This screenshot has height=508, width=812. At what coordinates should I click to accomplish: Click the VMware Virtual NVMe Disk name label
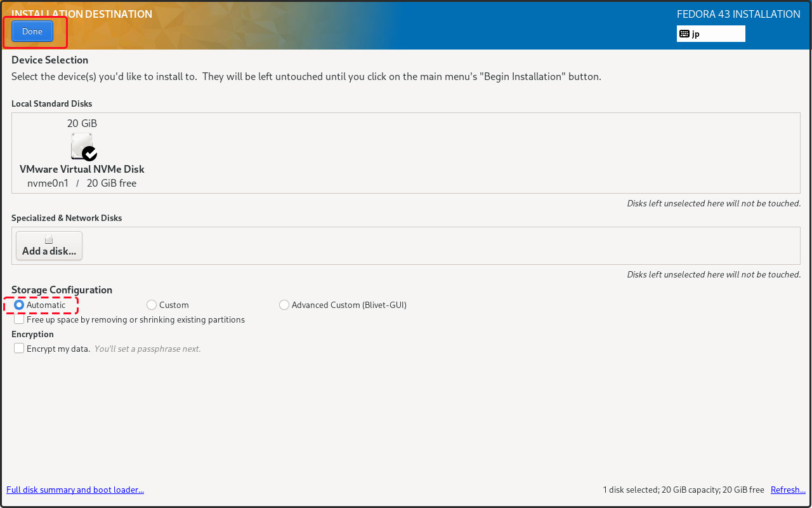[x=82, y=170]
